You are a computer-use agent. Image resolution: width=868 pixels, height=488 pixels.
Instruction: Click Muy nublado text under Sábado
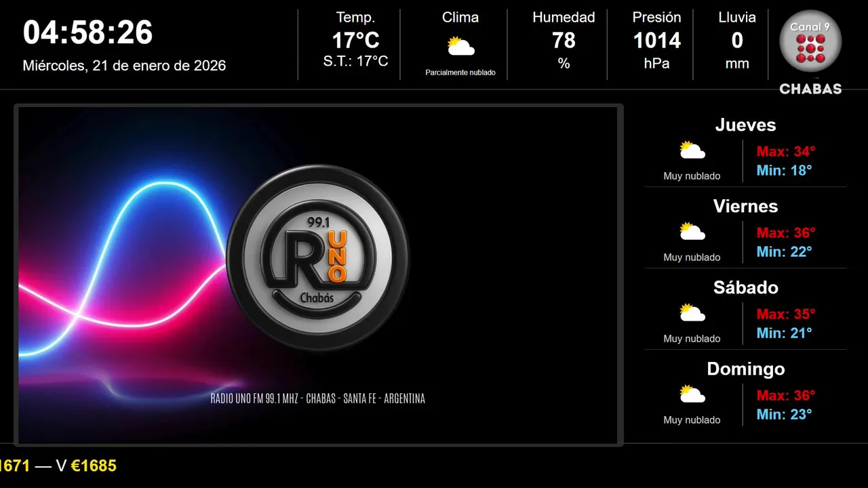point(692,339)
